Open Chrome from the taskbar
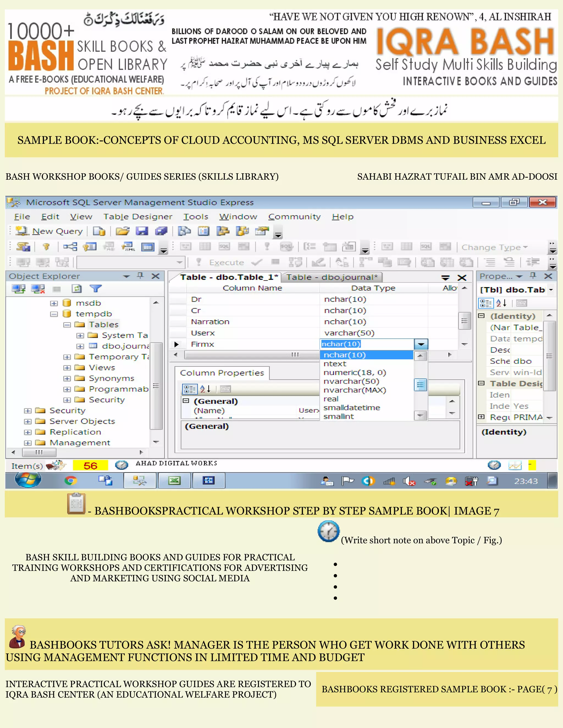This screenshot has height=728, width=563. (x=70, y=481)
